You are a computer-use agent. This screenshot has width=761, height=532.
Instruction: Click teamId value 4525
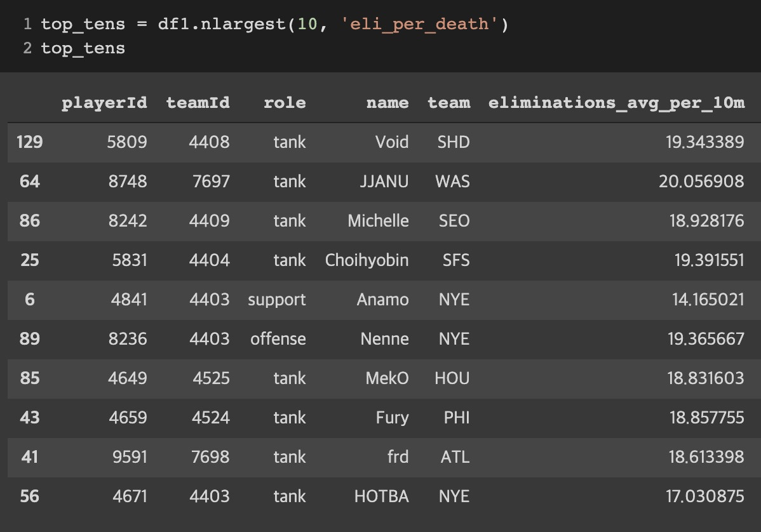211,378
